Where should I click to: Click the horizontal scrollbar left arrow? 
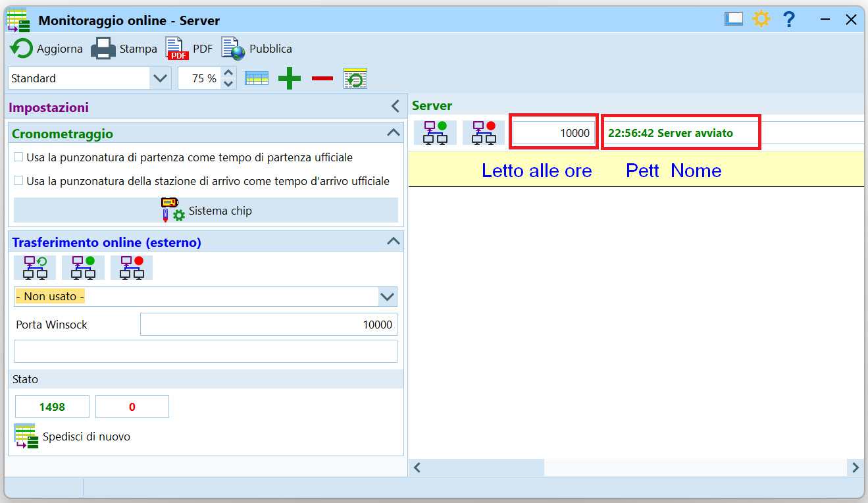417,467
